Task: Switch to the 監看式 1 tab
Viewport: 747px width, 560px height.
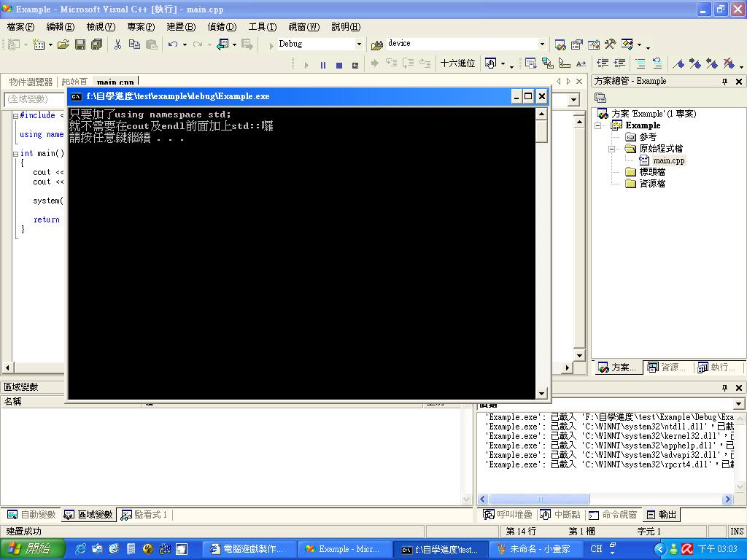Action: (144, 515)
